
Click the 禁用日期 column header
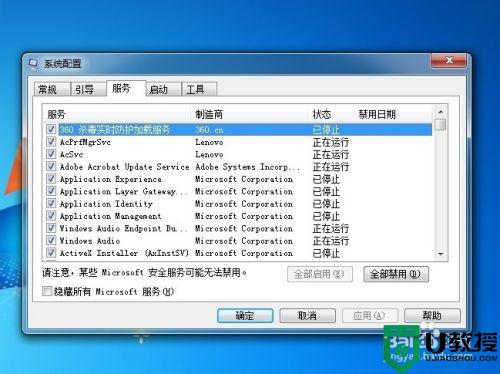[x=393, y=114]
